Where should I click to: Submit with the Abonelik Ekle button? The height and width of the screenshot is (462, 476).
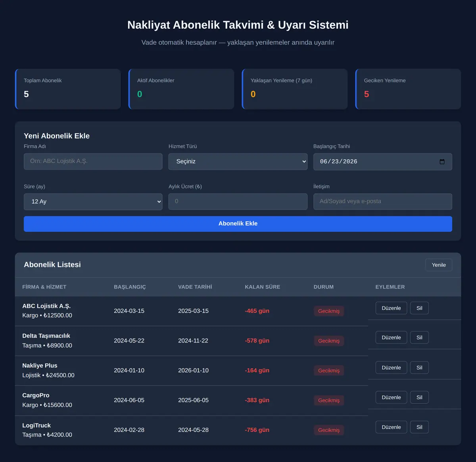pyautogui.click(x=238, y=224)
